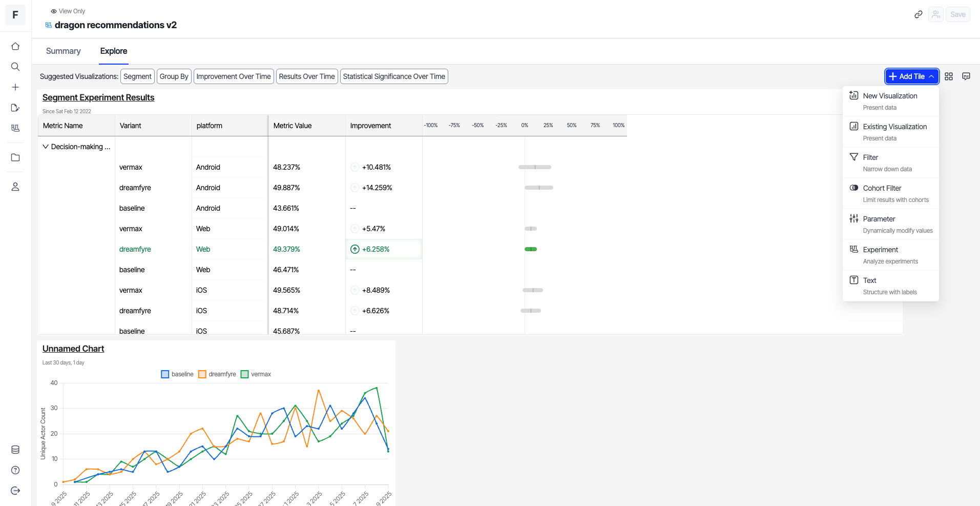Screen dimensions: 980x506
Task: Click Statistical Significance Over Time button
Action: coord(393,76)
